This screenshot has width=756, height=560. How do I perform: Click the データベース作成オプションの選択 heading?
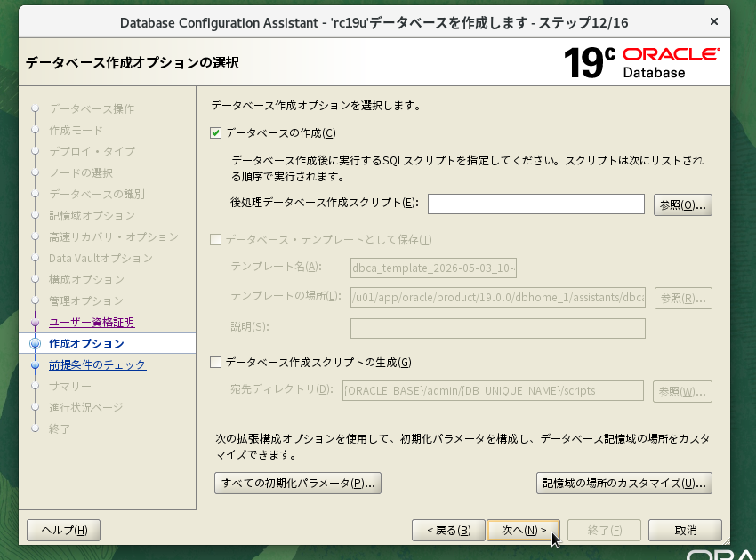133,62
